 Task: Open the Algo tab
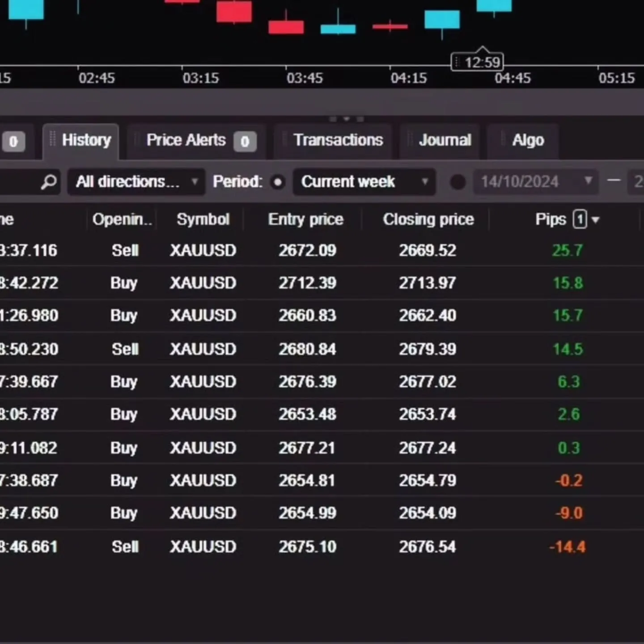pyautogui.click(x=528, y=140)
